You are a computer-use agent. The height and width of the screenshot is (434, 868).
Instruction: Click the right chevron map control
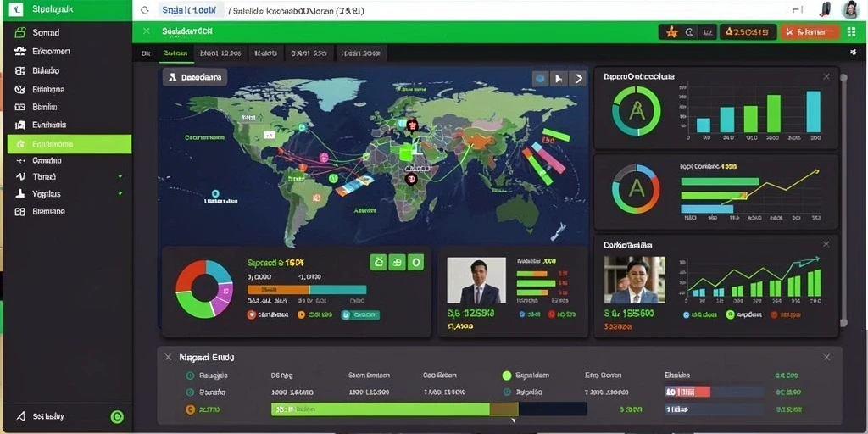point(578,79)
